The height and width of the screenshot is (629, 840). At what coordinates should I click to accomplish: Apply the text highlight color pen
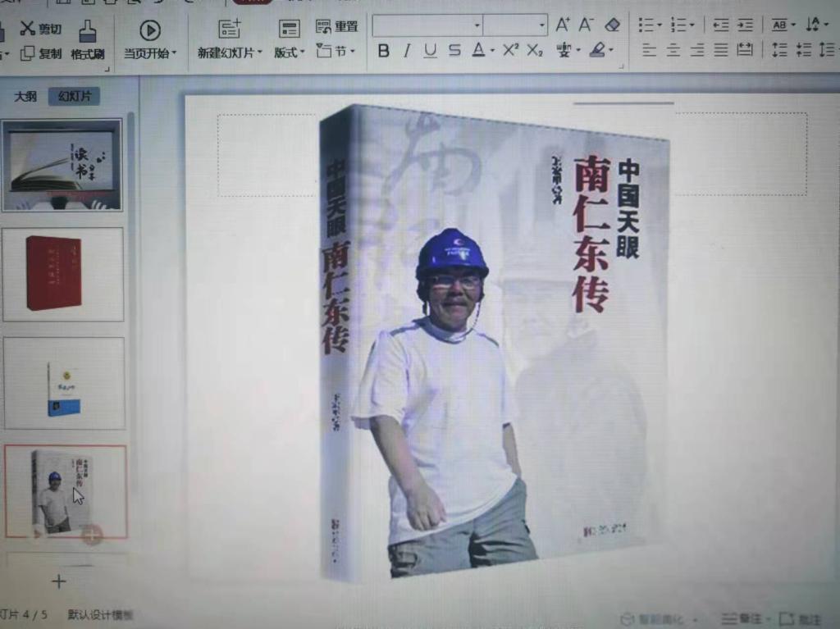(x=597, y=50)
